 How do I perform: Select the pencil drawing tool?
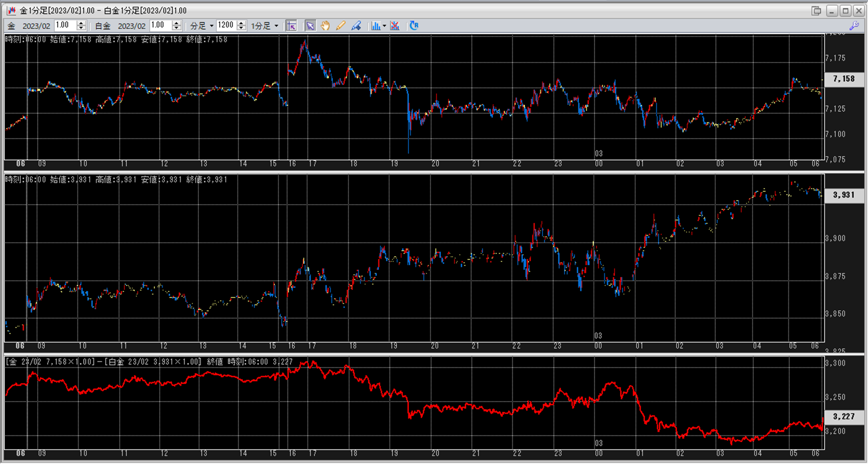point(340,26)
